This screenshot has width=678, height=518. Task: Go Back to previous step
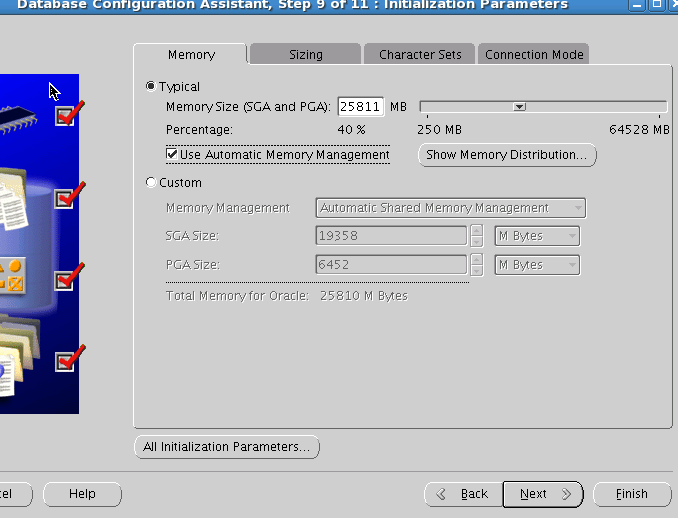[x=464, y=494]
